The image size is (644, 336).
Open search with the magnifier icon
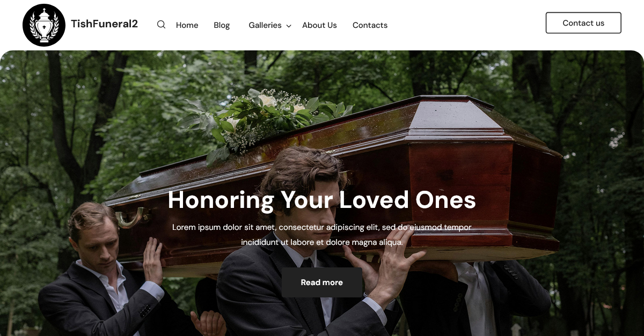coord(161,25)
